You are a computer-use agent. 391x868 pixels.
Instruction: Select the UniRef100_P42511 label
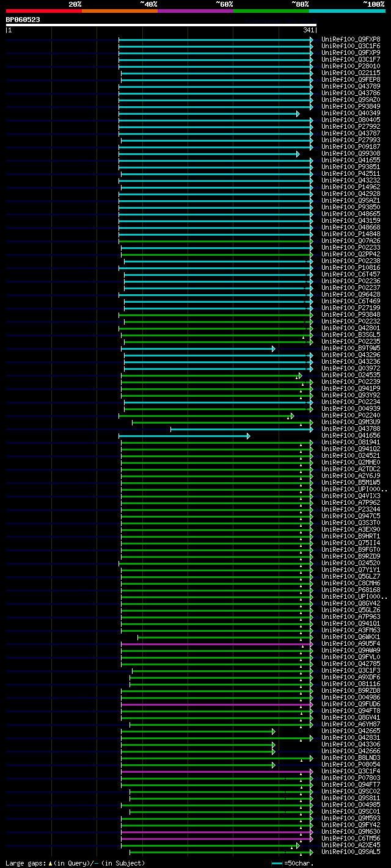351,174
